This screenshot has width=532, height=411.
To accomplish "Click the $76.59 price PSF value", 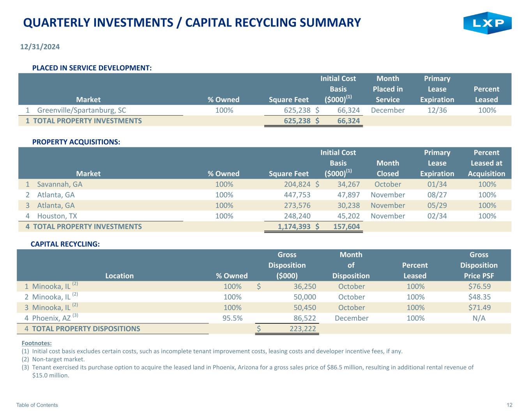I will (479, 286).
